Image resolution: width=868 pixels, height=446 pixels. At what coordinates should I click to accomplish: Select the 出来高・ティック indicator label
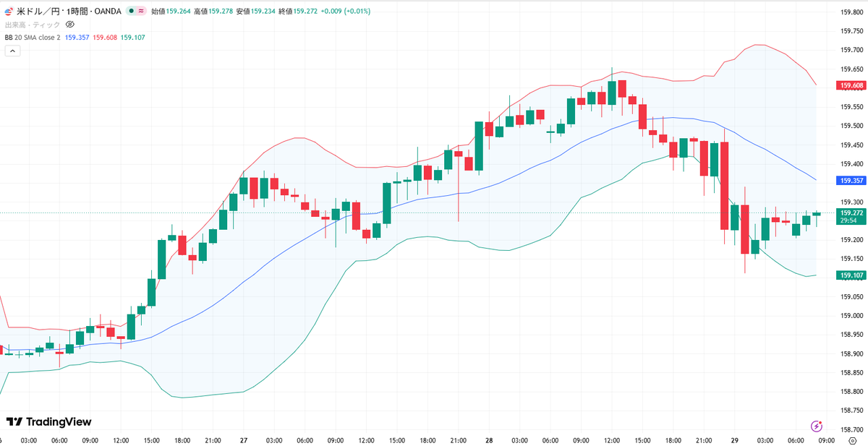coord(33,25)
